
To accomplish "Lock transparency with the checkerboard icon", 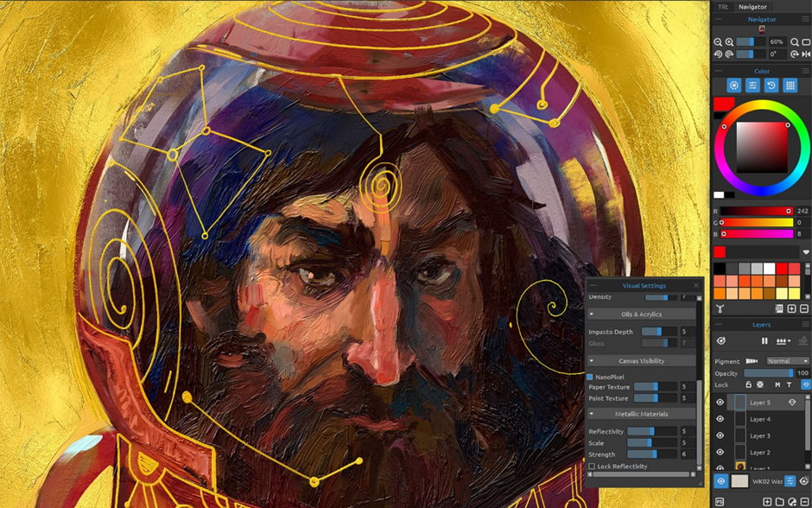I will tap(760, 384).
